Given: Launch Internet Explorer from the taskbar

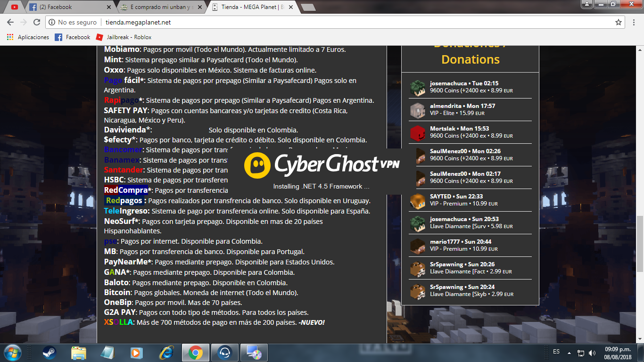Looking at the screenshot, I should (x=166, y=353).
